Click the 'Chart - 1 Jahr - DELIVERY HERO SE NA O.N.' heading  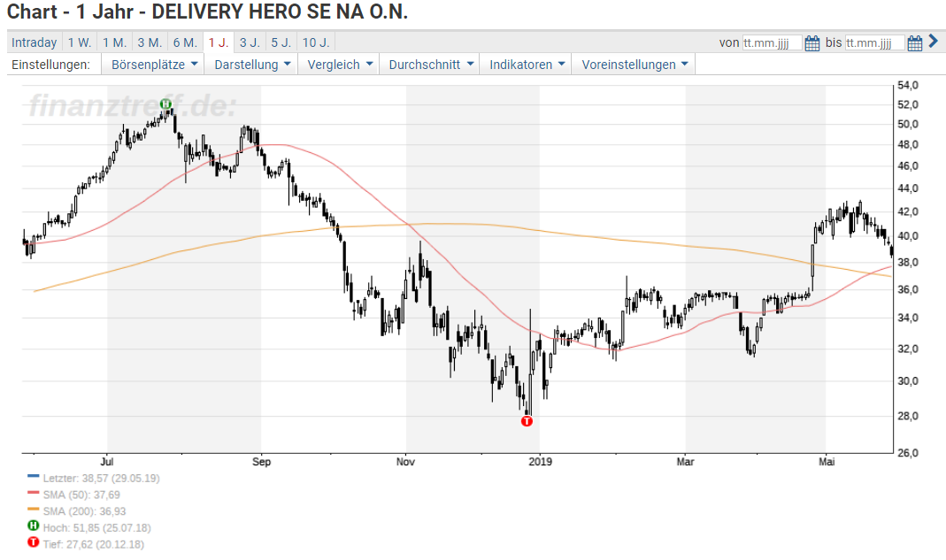coord(208,12)
